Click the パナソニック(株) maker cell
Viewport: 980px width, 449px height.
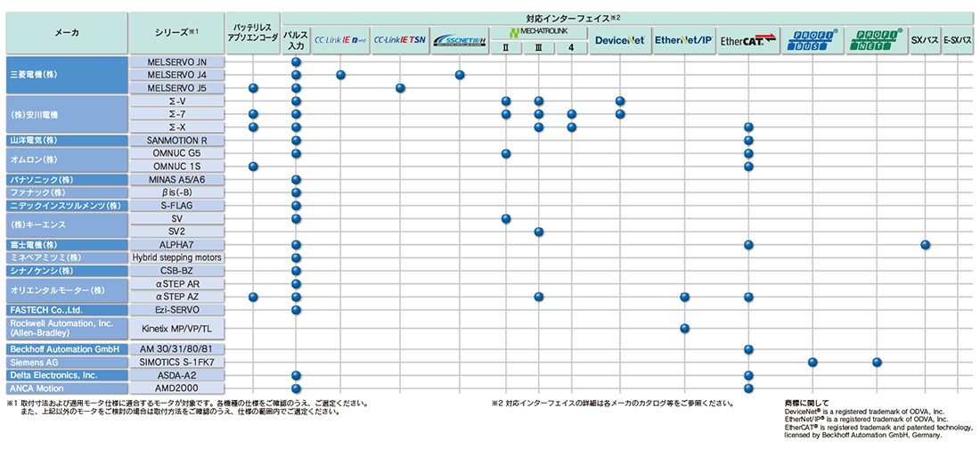(67, 179)
